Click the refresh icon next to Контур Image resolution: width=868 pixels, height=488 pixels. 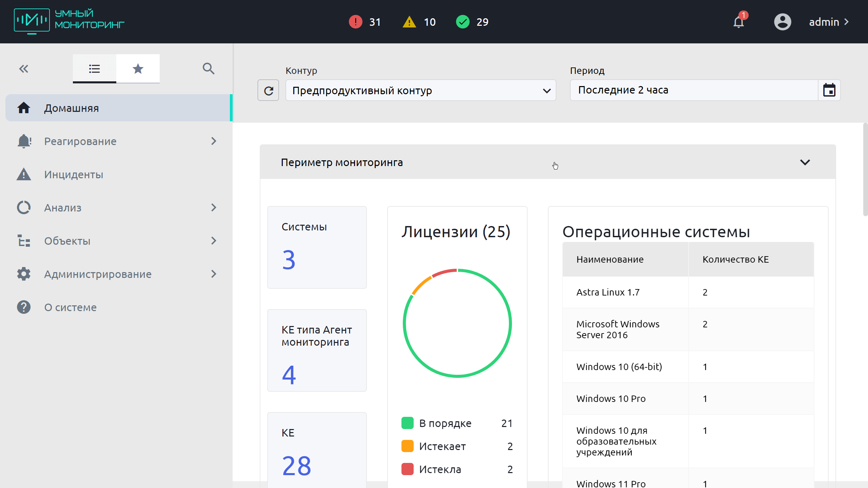tap(268, 90)
